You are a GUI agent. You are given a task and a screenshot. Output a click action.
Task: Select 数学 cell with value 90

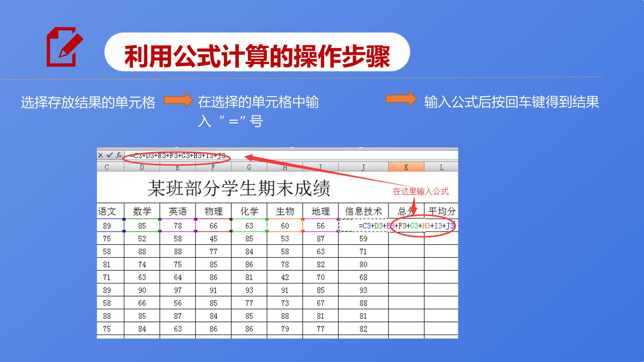pyautogui.click(x=142, y=290)
